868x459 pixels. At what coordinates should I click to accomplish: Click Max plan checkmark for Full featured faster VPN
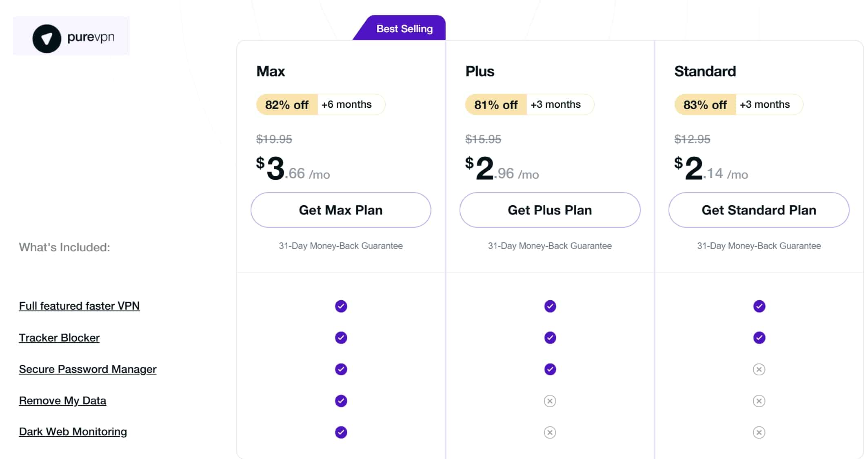[341, 306]
